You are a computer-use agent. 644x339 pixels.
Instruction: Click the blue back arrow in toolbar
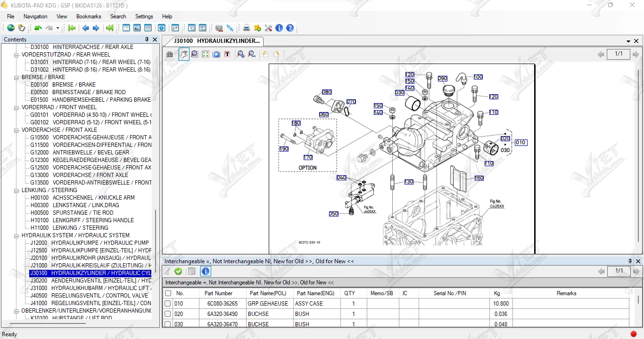click(x=85, y=28)
